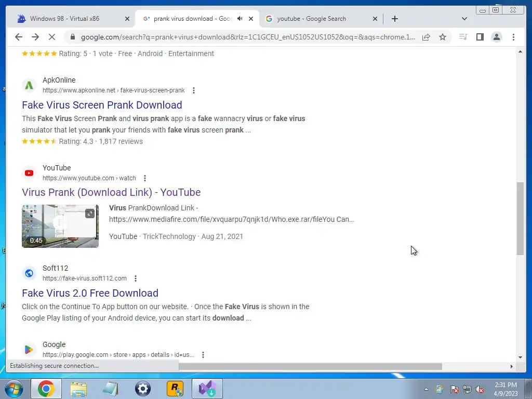Switch to youtube - Google Search tab
The height and width of the screenshot is (399, 532).
pos(312,19)
